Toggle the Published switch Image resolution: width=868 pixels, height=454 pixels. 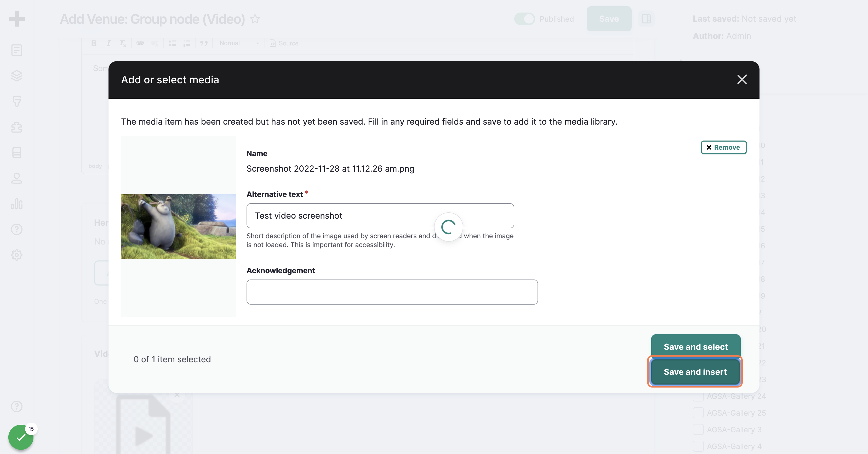click(524, 19)
